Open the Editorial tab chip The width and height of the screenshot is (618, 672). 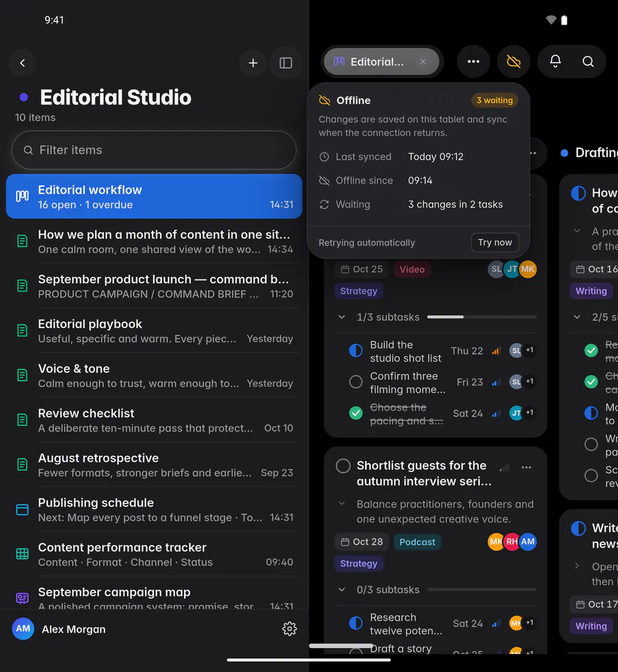pos(381,62)
